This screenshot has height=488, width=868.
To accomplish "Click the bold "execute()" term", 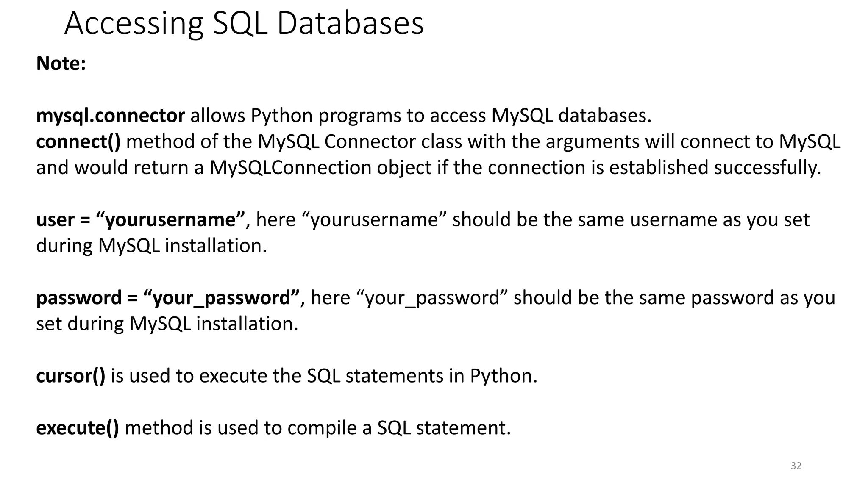I will click(78, 428).
